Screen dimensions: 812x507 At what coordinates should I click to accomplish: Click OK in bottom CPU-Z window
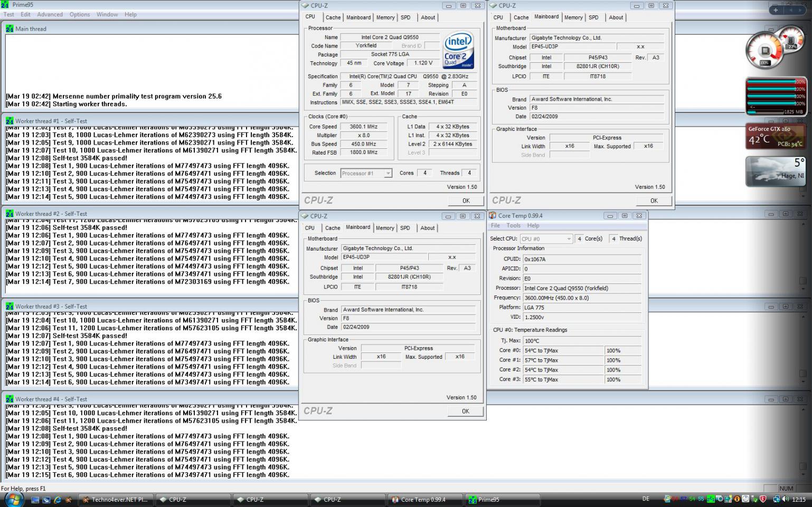[465, 411]
